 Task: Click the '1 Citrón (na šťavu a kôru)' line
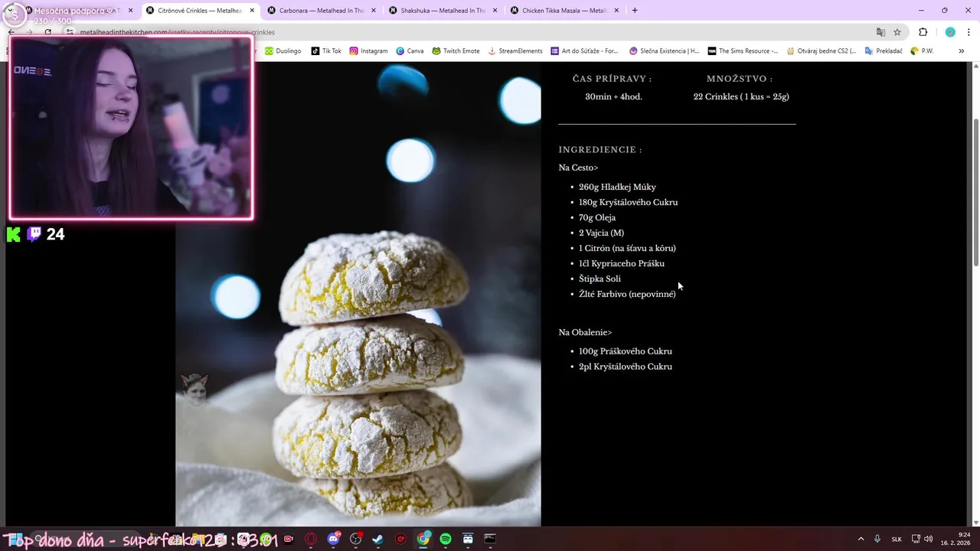(627, 248)
